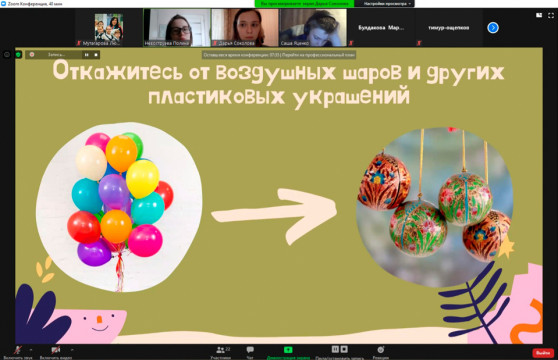
Task: Click the green encryption shield icon
Action: pos(18,55)
